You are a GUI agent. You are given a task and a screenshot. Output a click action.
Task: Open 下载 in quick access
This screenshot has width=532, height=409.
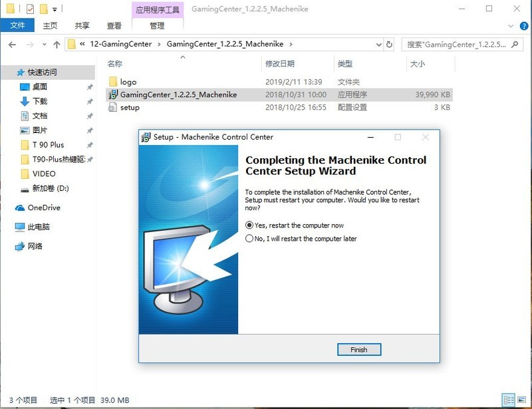(x=40, y=101)
